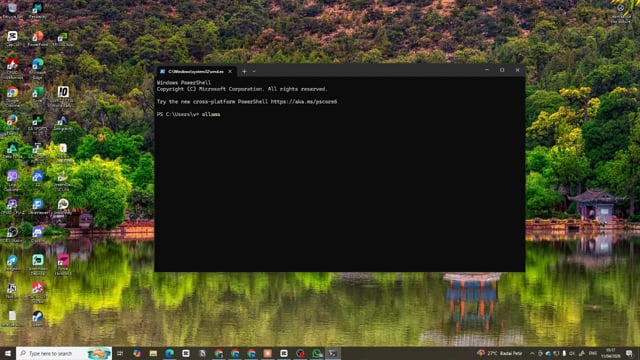
Task: Open the Excel desktop shortcut
Action: point(38,96)
